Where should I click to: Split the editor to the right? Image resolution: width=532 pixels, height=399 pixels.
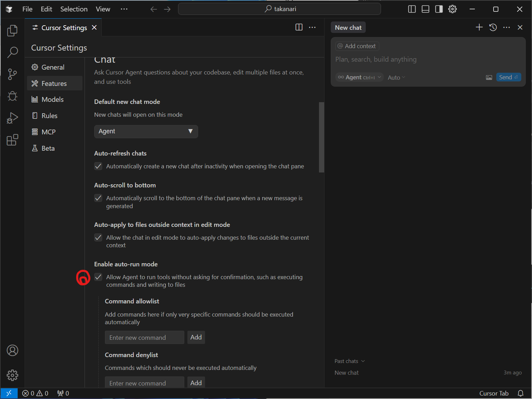[299, 27]
